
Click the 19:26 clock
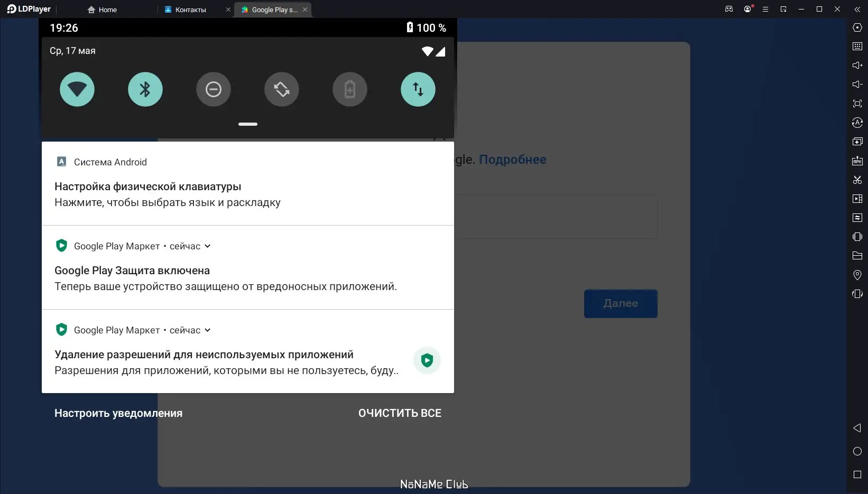[64, 28]
